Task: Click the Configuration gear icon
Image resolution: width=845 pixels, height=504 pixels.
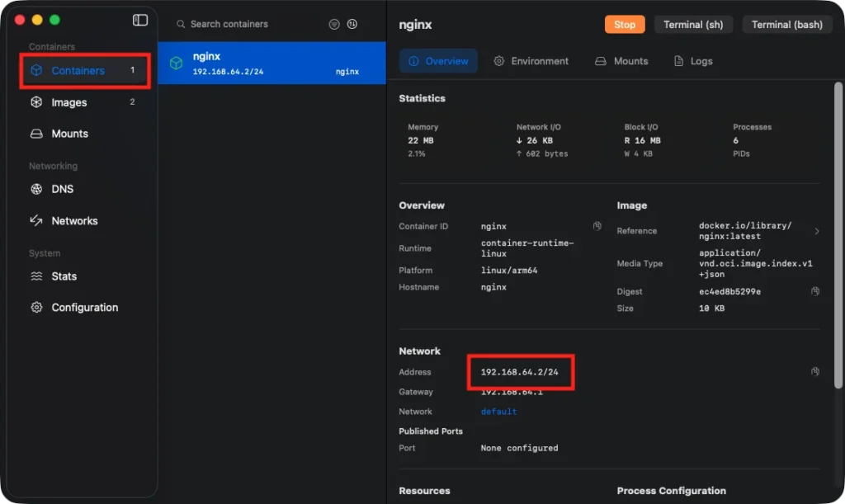Action: pyautogui.click(x=36, y=308)
